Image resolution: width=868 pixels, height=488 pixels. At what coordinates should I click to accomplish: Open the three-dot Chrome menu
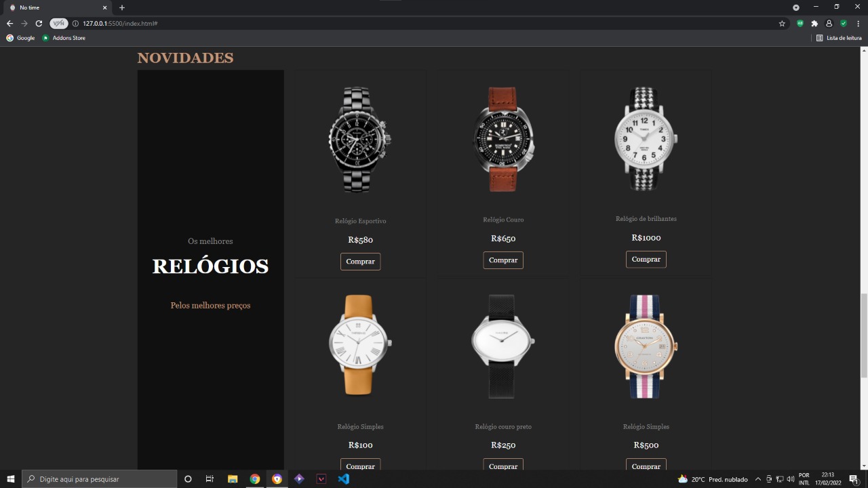859,22
